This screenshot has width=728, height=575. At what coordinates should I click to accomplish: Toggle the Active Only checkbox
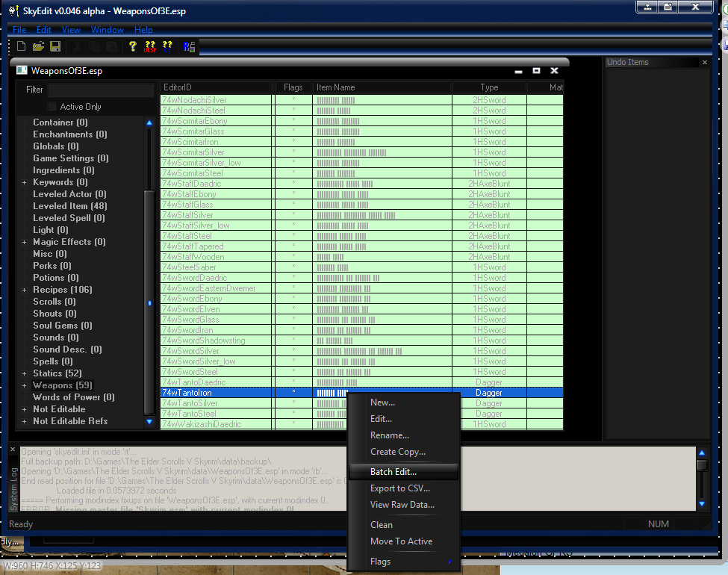click(52, 106)
